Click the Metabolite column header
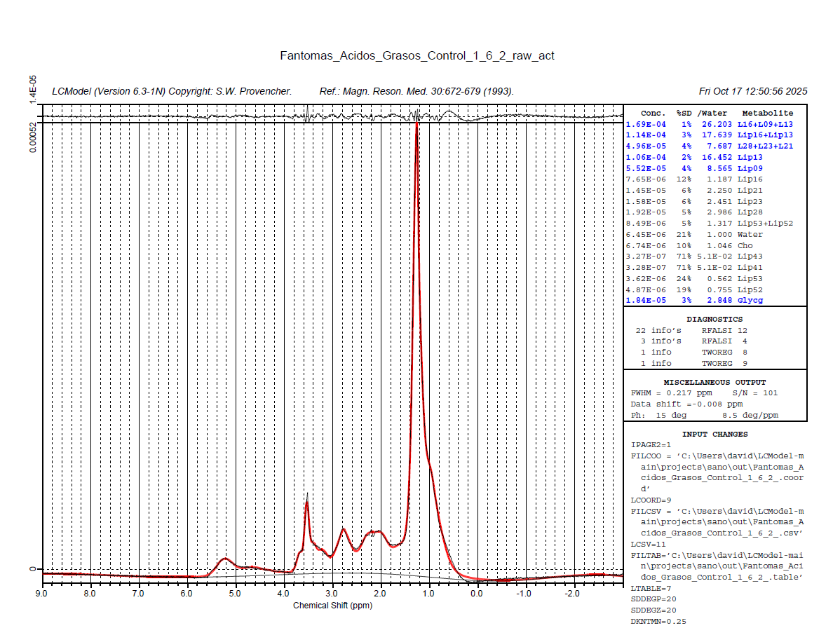840x635 pixels. click(768, 113)
